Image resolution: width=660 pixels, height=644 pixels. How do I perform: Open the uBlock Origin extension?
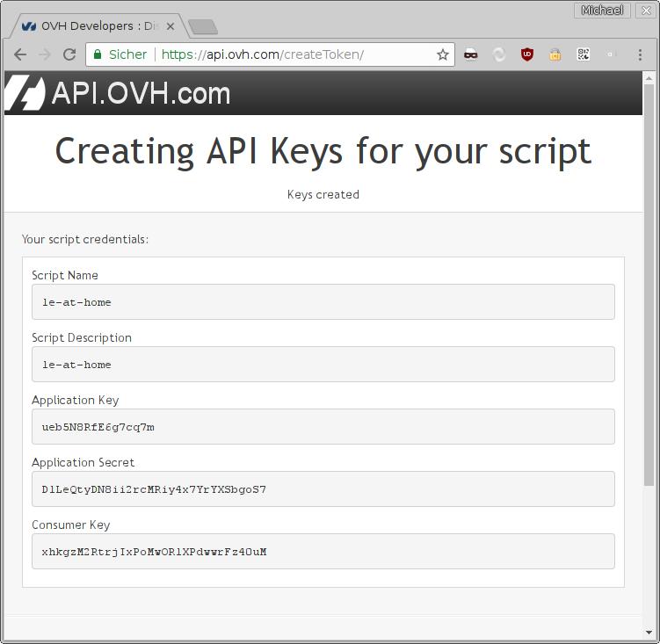click(527, 54)
